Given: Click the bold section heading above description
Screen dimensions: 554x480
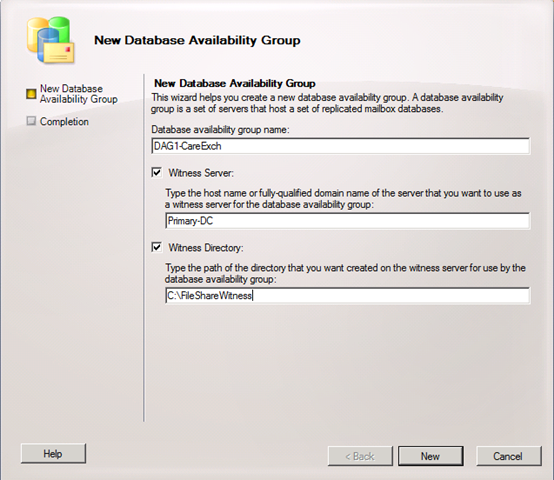Looking at the screenshot, I should [235, 83].
